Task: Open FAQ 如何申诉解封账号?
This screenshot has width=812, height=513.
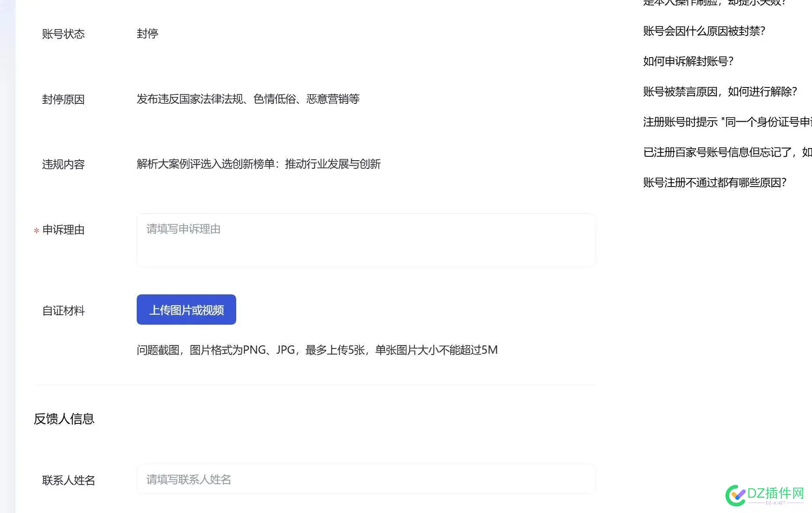Action: [x=688, y=61]
